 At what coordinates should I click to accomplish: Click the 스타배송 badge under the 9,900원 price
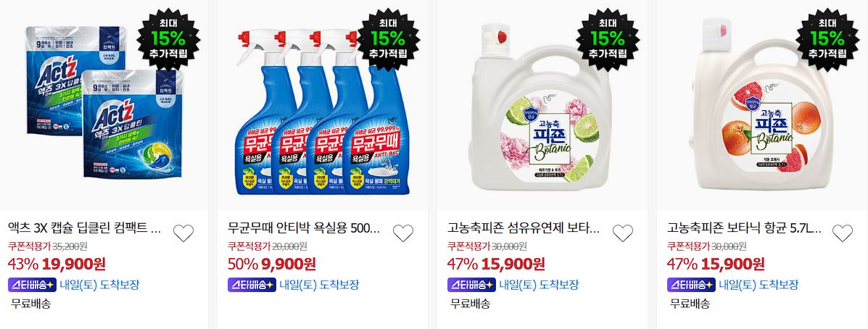click(x=252, y=285)
